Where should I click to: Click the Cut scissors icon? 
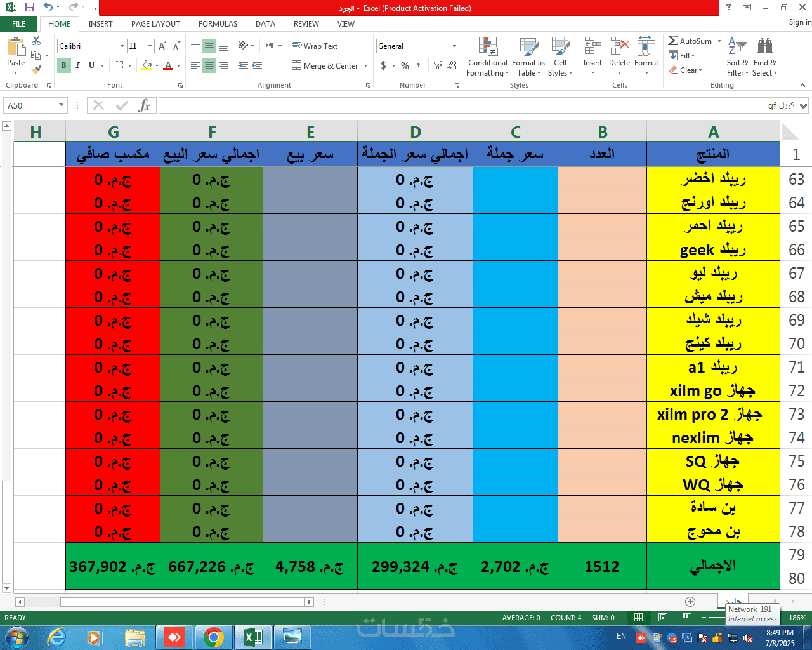click(36, 41)
